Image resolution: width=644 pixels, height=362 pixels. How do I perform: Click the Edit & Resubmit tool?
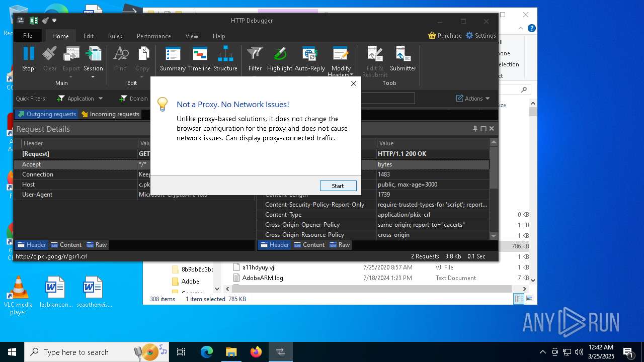375,60
